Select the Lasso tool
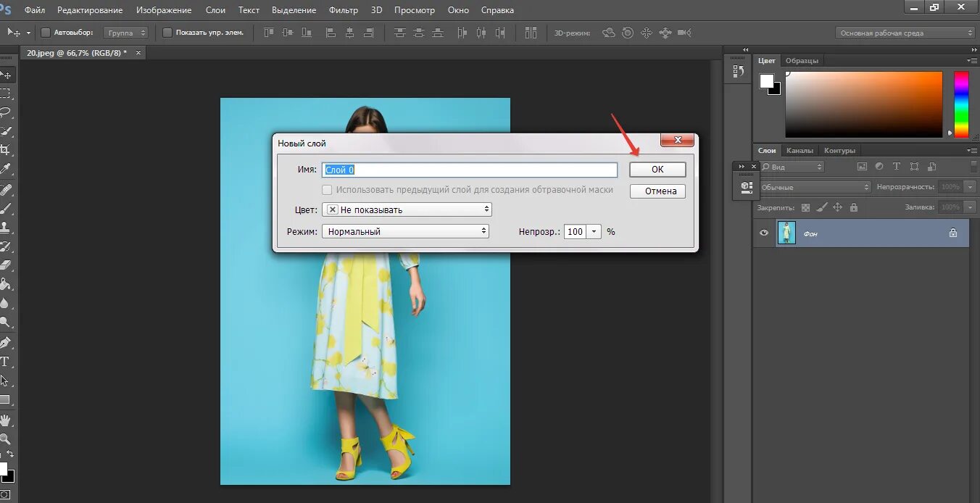980x503 pixels. click(5, 112)
